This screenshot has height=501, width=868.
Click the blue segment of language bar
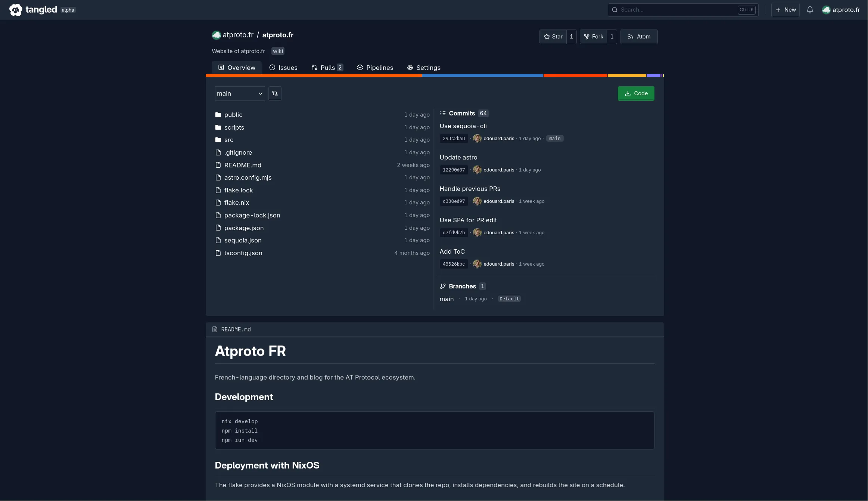482,75
